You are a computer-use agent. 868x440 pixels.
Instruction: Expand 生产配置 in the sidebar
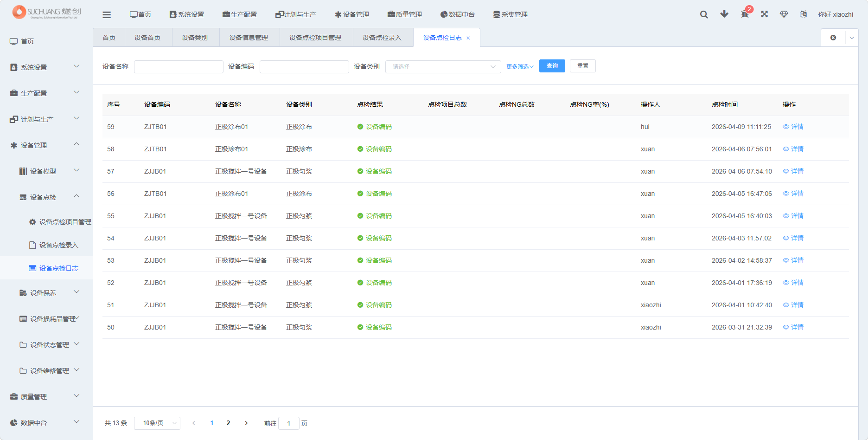tap(46, 93)
